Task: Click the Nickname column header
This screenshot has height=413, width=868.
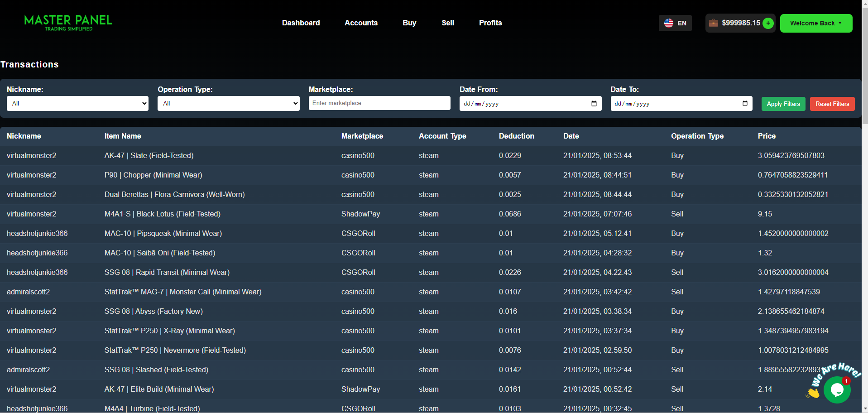Action: [x=24, y=136]
